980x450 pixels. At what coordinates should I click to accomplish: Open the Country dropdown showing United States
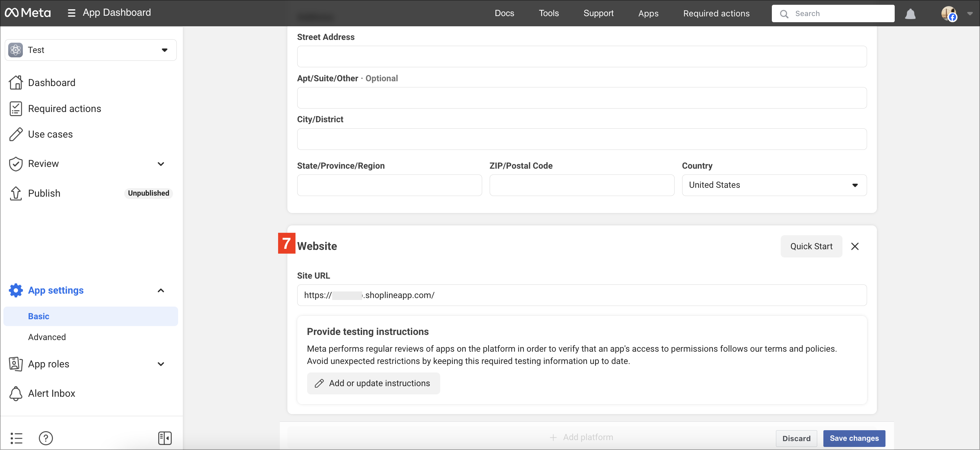774,185
